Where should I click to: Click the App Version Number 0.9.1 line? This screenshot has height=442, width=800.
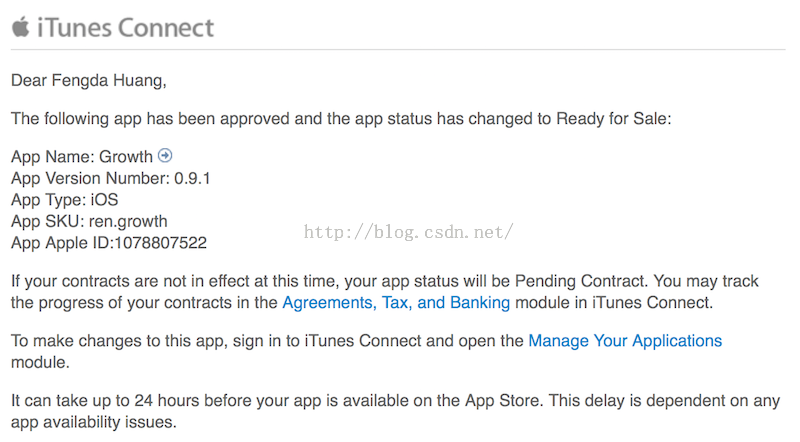point(111,178)
